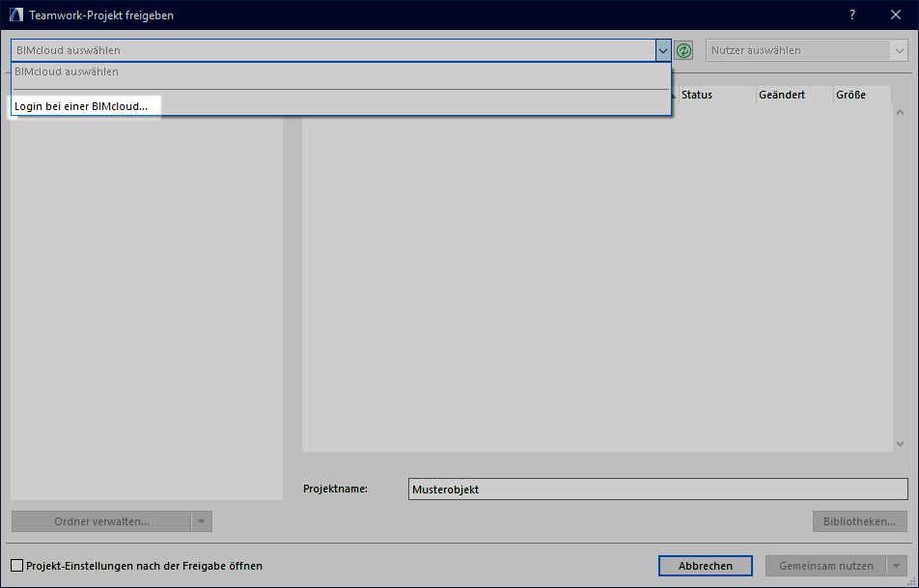Sort by the Status column header
Screen dimensions: 919x588
click(x=717, y=95)
